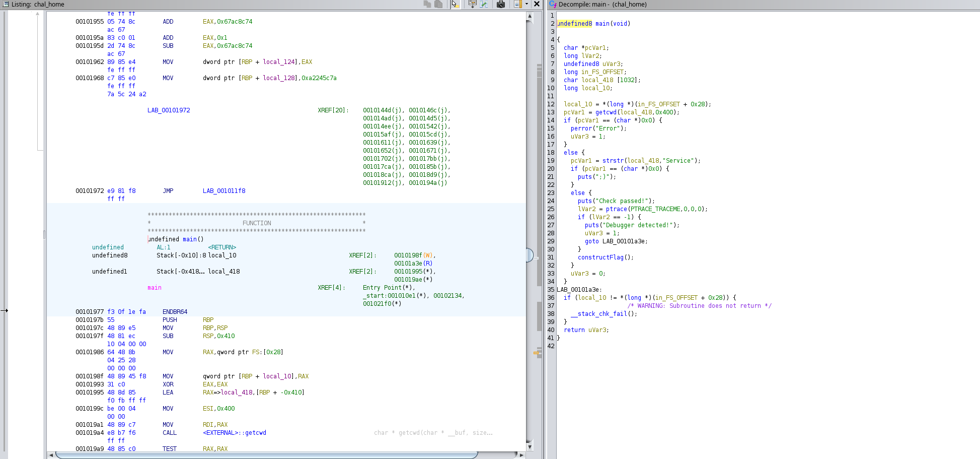Click the main function name in decompiler

pos(602,24)
